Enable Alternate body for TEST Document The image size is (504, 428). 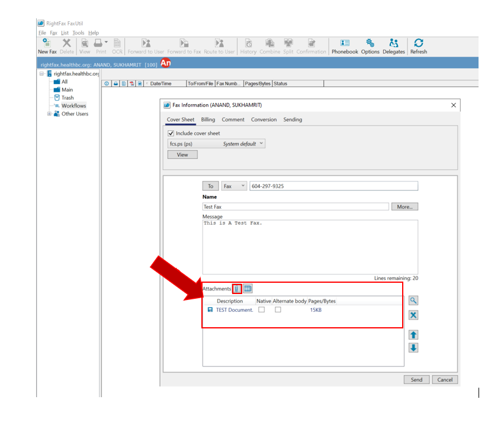pos(277,309)
